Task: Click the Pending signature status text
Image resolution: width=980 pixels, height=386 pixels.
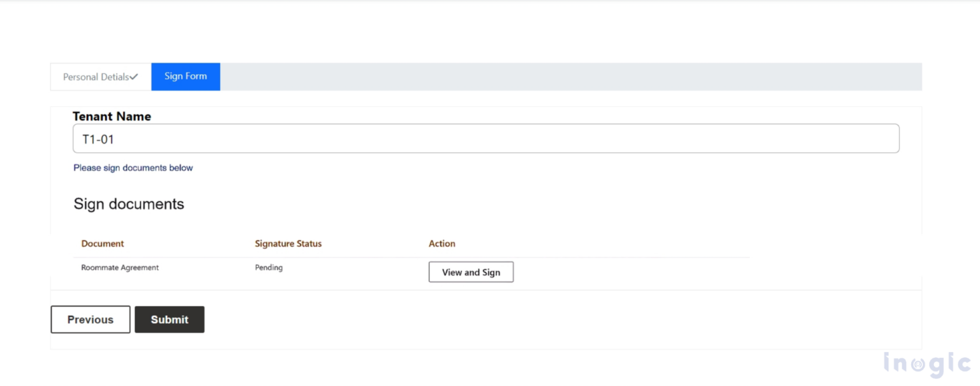Action: click(x=269, y=267)
